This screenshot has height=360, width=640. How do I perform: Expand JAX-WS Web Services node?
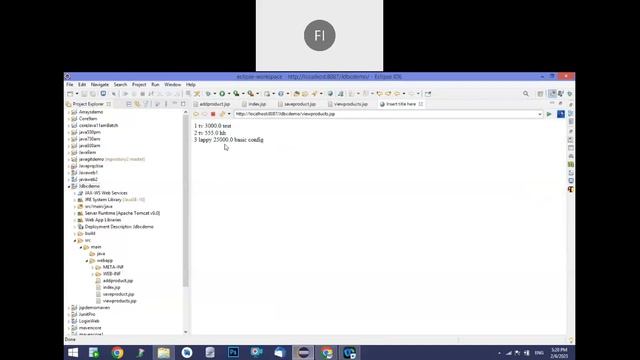point(75,193)
